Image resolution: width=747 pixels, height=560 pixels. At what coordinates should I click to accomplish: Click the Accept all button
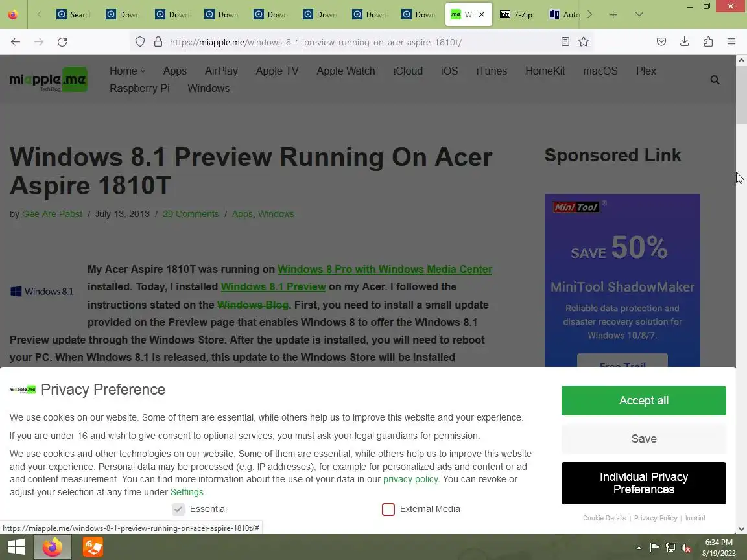pyautogui.click(x=644, y=401)
